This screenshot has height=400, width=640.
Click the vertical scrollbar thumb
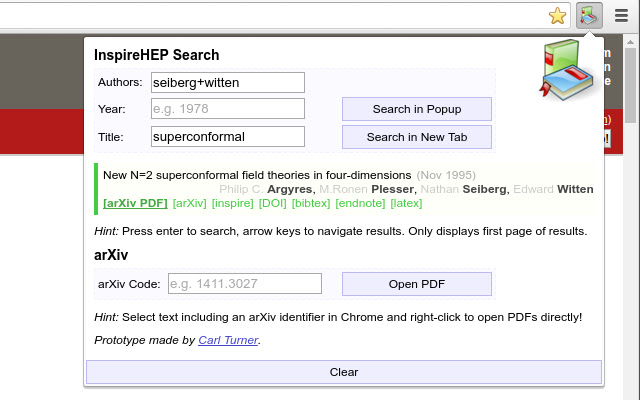tap(630, 86)
